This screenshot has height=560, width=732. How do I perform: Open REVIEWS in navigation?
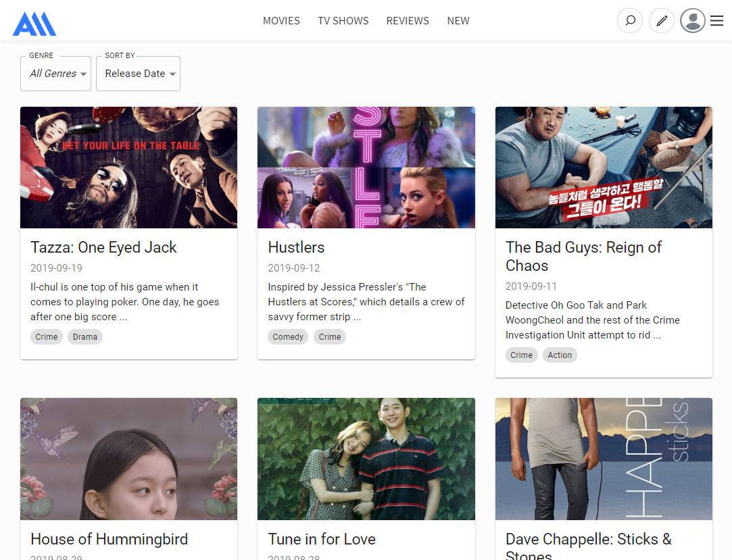[x=408, y=20]
